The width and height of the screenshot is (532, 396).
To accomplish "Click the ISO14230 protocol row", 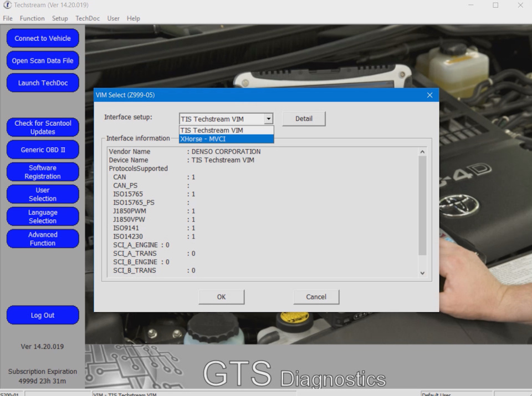I will [154, 236].
